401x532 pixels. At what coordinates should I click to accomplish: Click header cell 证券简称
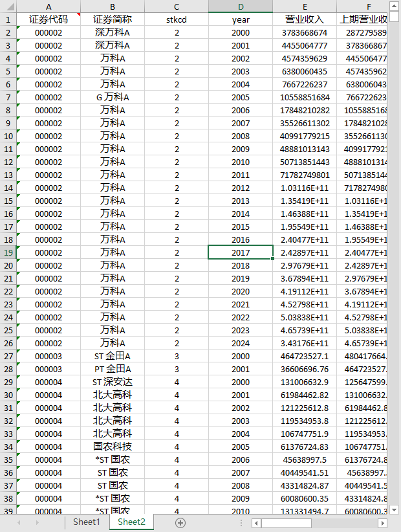click(113, 19)
